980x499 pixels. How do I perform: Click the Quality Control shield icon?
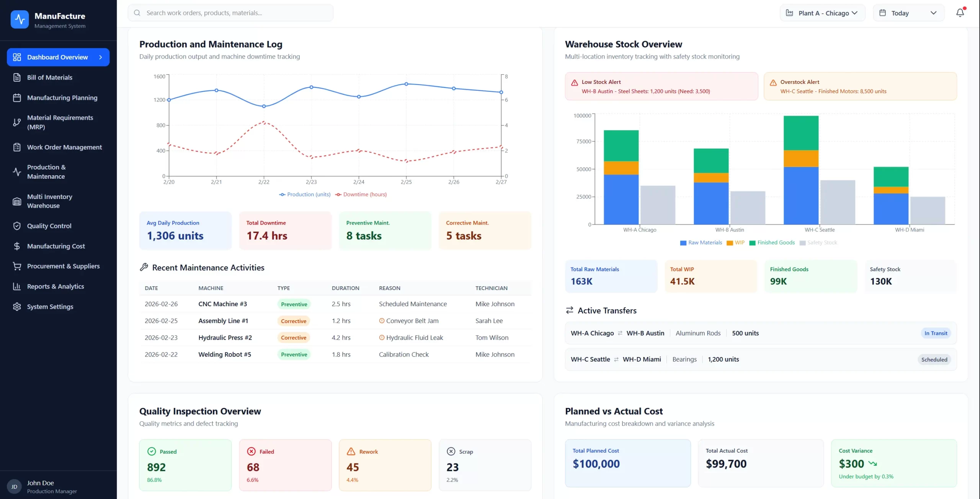(17, 226)
